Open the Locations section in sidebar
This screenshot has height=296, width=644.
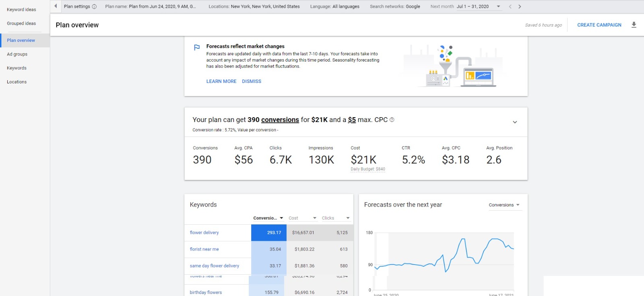click(17, 82)
